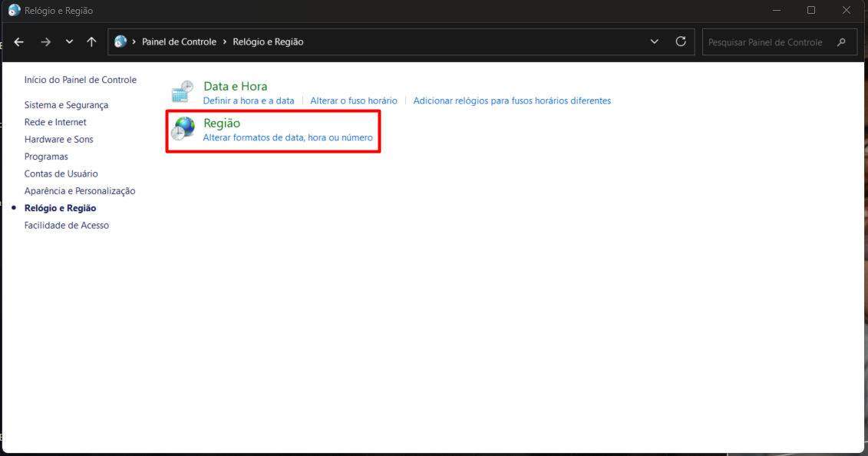This screenshot has width=868, height=456.
Task: Click Adicionar relógios para fusos horários diferentes
Action: tap(512, 101)
